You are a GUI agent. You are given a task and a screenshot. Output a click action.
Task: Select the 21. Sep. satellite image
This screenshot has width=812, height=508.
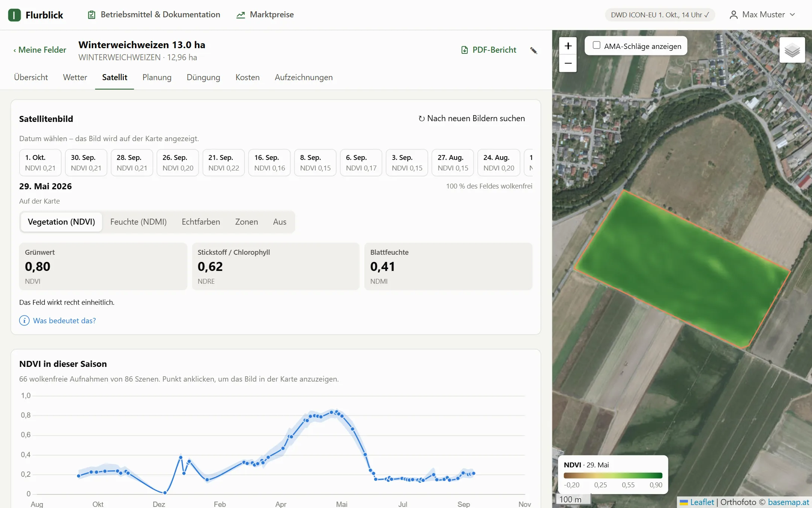(x=224, y=163)
